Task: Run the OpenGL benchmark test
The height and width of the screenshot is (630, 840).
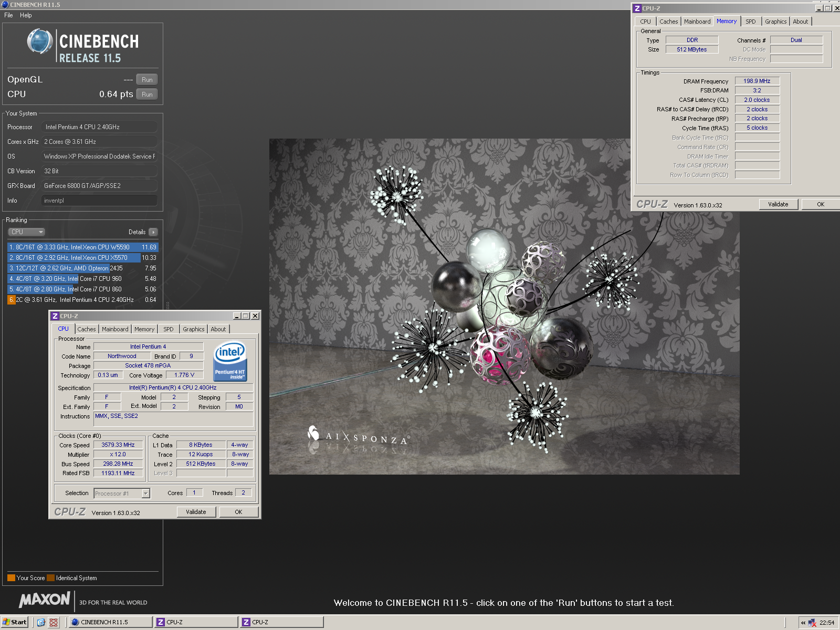Action: coord(147,80)
